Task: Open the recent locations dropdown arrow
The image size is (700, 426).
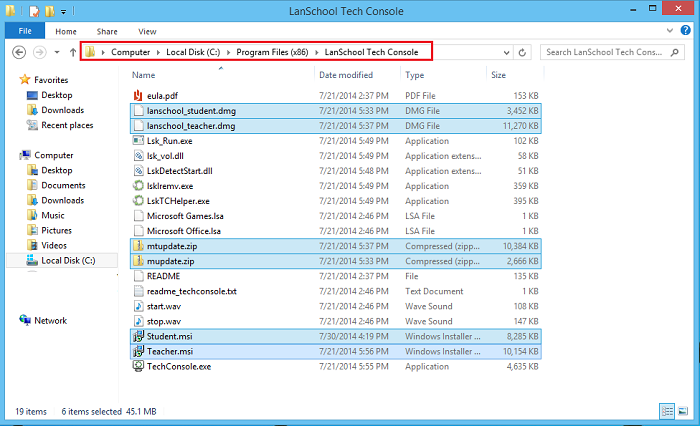Action: click(57, 52)
